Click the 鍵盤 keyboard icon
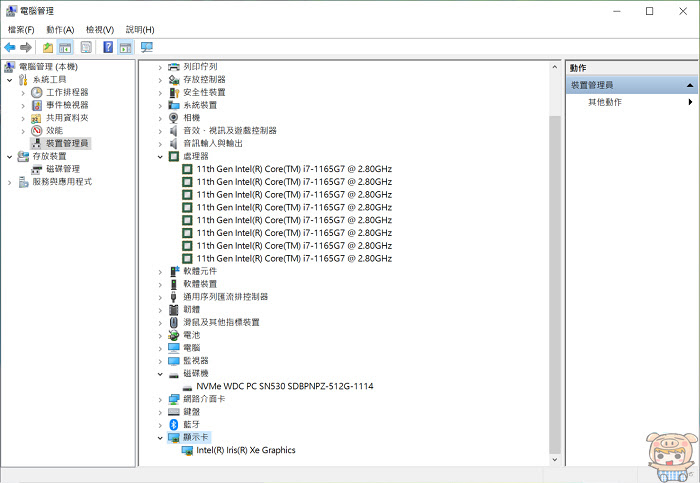 tap(174, 412)
